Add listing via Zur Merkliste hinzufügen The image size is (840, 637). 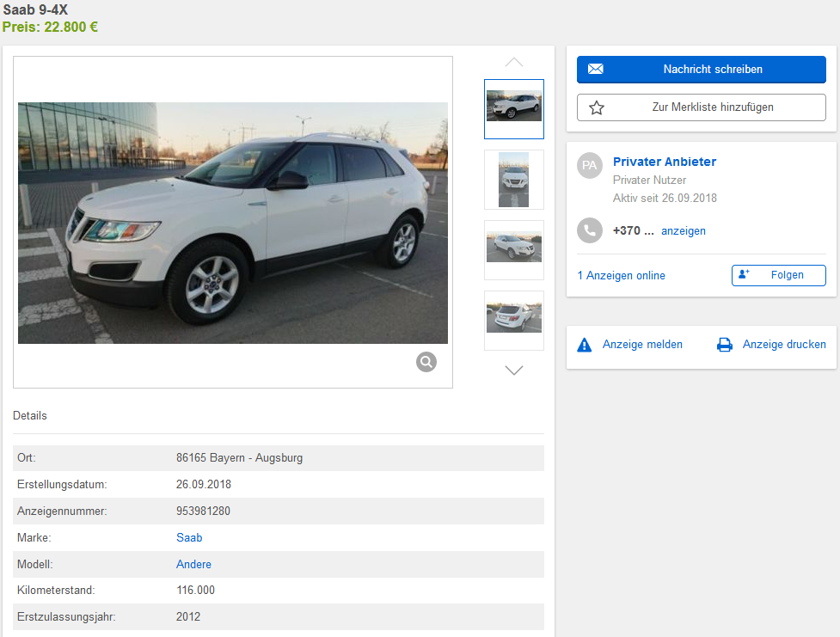pos(702,107)
